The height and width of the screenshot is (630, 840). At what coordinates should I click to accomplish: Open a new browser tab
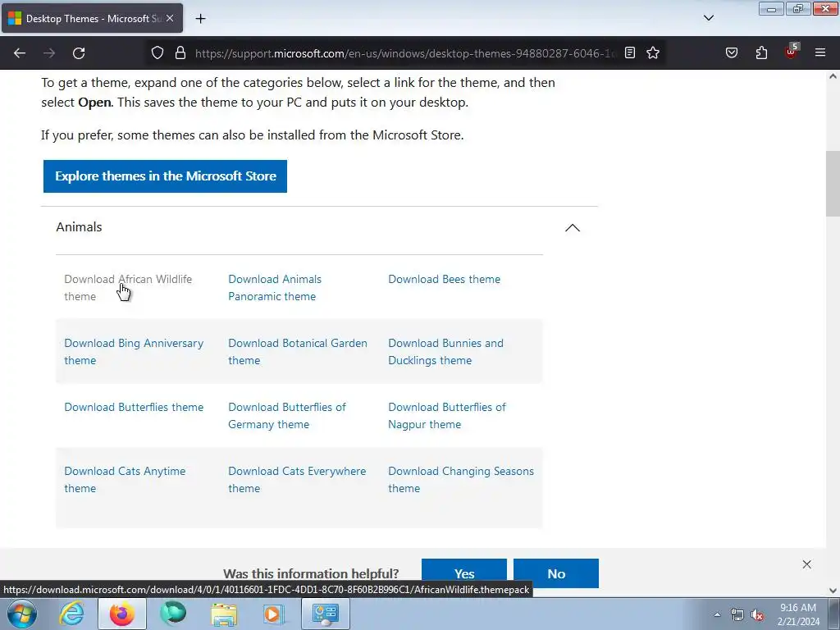tap(200, 19)
